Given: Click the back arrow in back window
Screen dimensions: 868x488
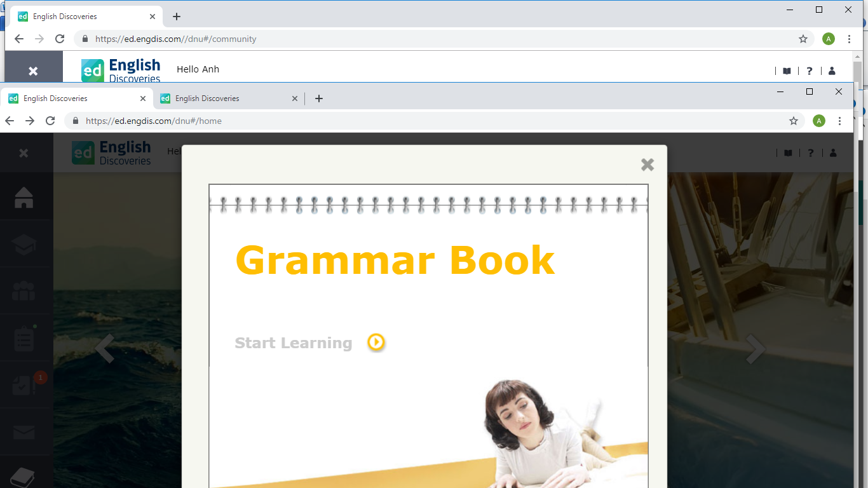Looking at the screenshot, I should tap(19, 39).
